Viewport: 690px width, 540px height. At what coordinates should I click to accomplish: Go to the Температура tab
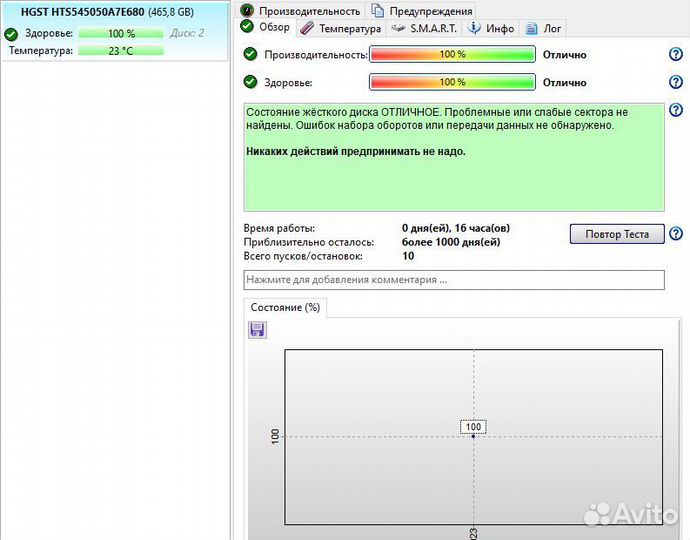pyautogui.click(x=341, y=29)
